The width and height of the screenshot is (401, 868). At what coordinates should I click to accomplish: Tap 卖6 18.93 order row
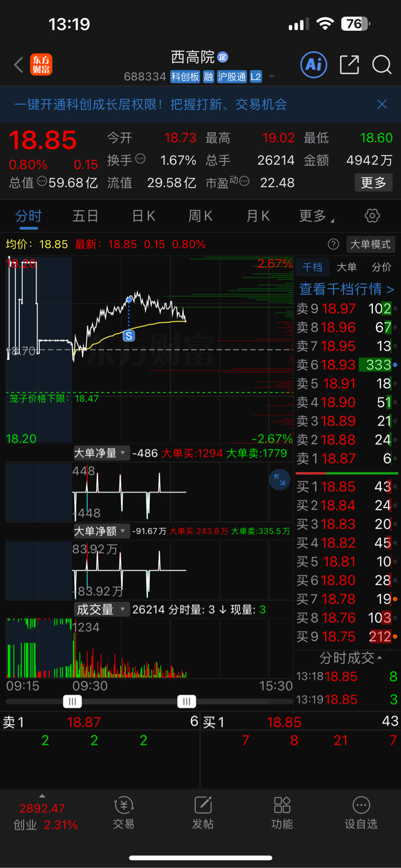(x=347, y=365)
